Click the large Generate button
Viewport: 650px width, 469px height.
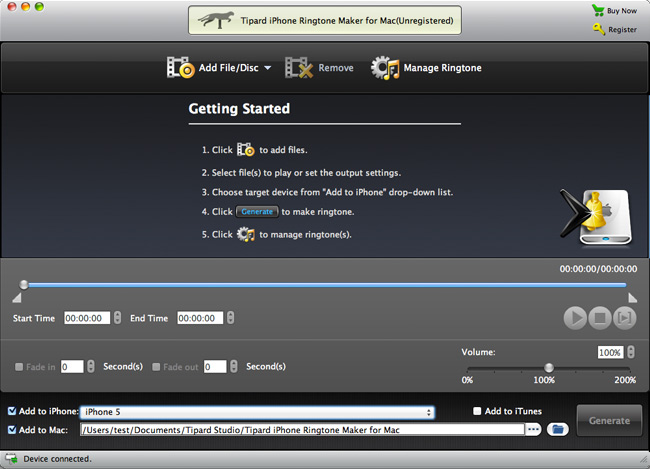[609, 420]
